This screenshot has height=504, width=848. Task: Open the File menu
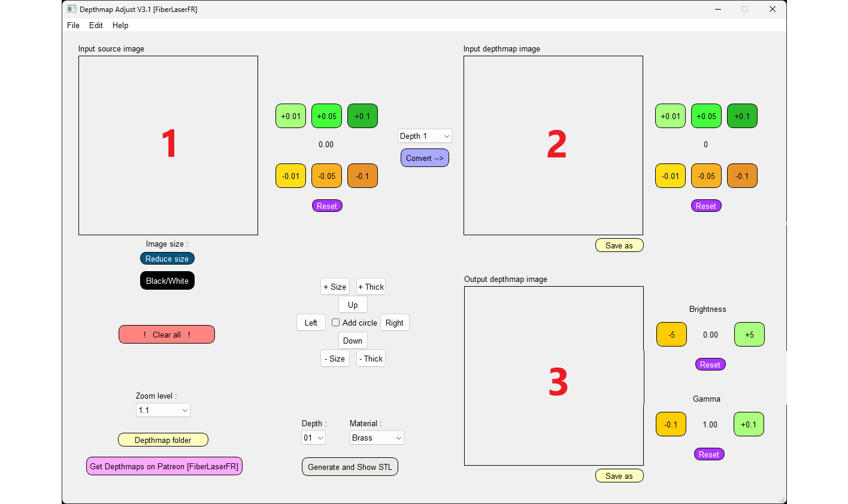(73, 25)
